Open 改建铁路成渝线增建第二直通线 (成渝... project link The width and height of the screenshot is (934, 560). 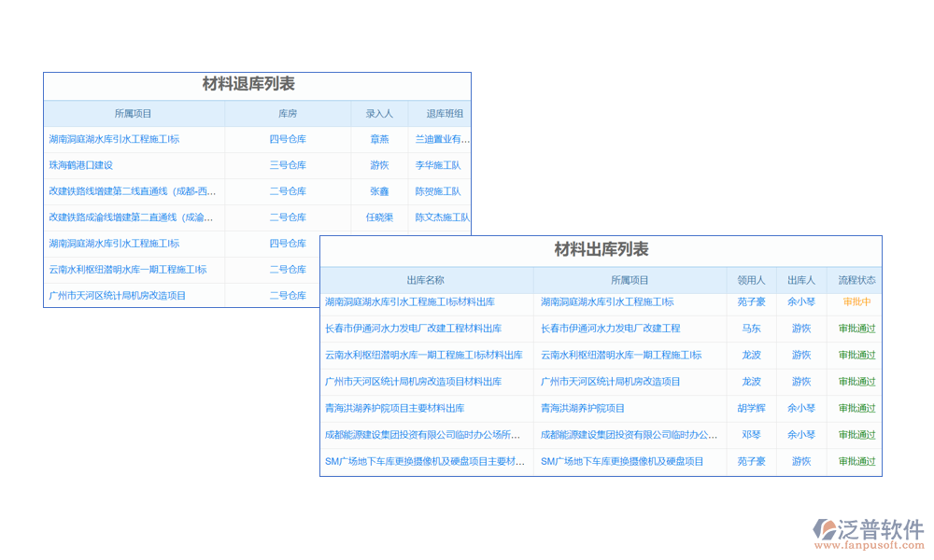[x=131, y=217]
